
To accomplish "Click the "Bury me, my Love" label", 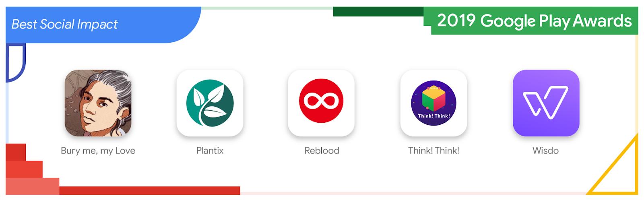I will tap(98, 151).
